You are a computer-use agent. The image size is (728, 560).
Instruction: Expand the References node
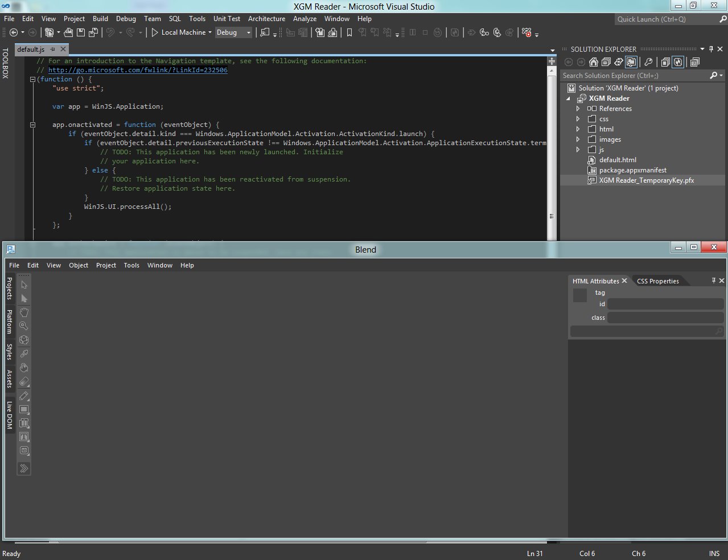coord(578,109)
